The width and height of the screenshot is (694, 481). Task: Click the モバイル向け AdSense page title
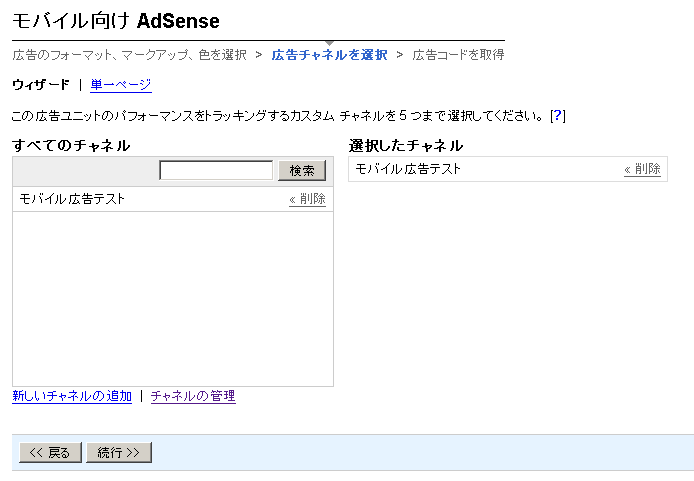coord(116,21)
